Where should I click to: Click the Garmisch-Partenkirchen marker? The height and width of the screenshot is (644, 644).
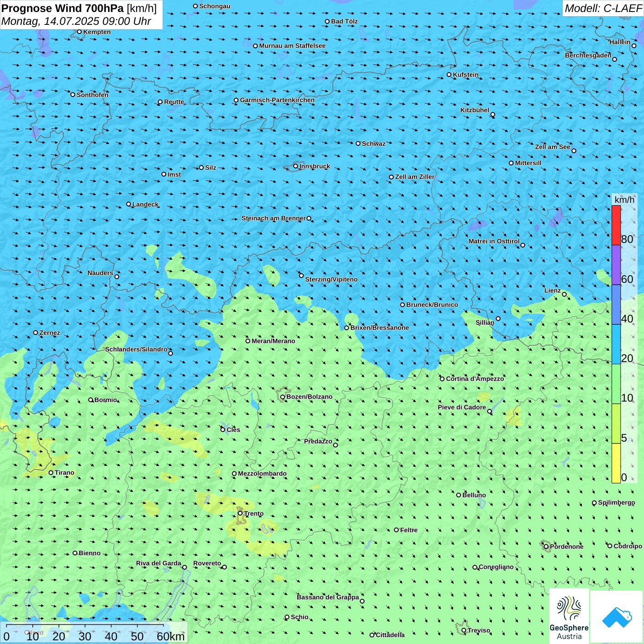[x=236, y=100]
